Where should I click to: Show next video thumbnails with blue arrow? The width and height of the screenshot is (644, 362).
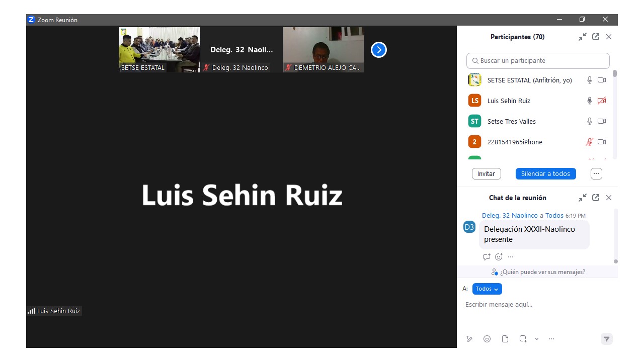click(378, 50)
